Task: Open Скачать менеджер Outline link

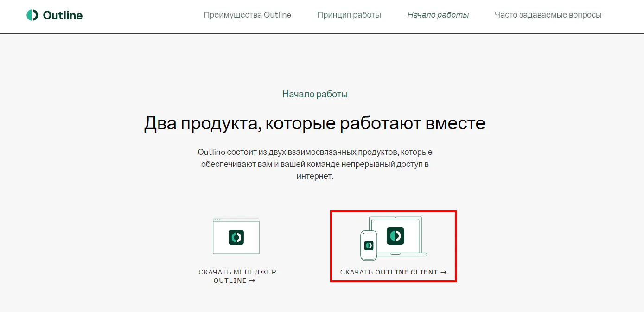Action: coord(237,276)
